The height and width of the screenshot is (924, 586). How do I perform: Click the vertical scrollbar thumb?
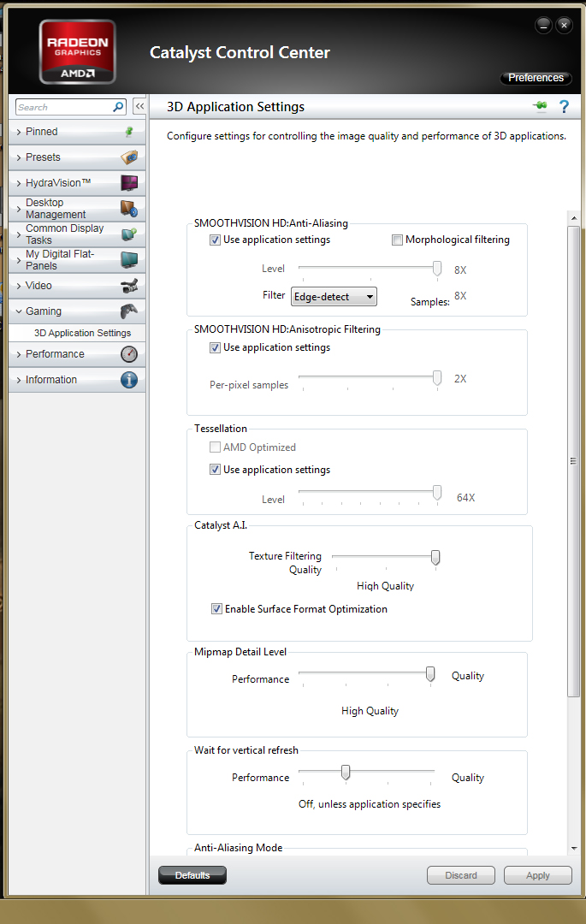574,461
